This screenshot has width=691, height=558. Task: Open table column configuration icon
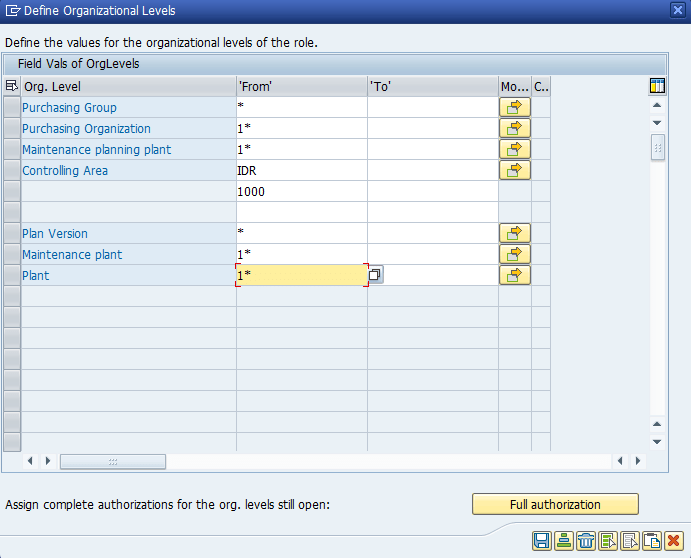tap(657, 86)
